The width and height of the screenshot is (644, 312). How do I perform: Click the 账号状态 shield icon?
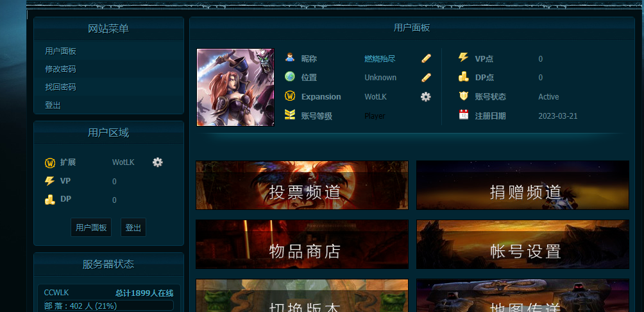tap(463, 96)
